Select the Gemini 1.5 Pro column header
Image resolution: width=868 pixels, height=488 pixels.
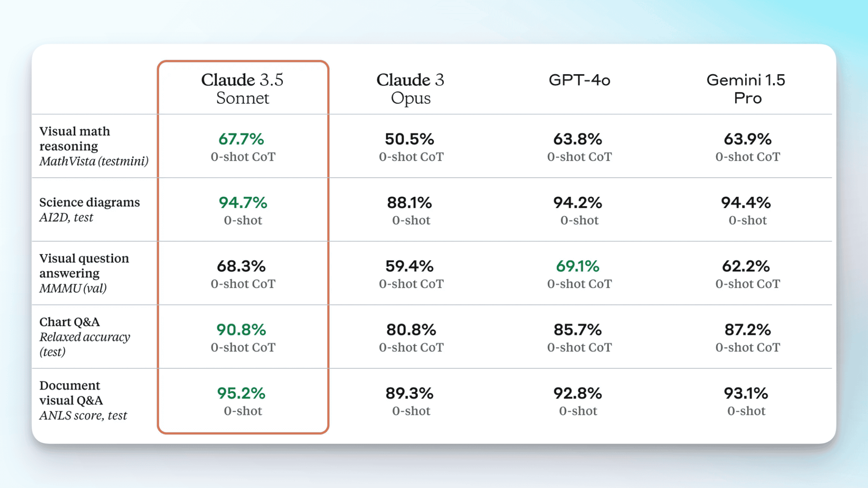pyautogui.click(x=746, y=89)
